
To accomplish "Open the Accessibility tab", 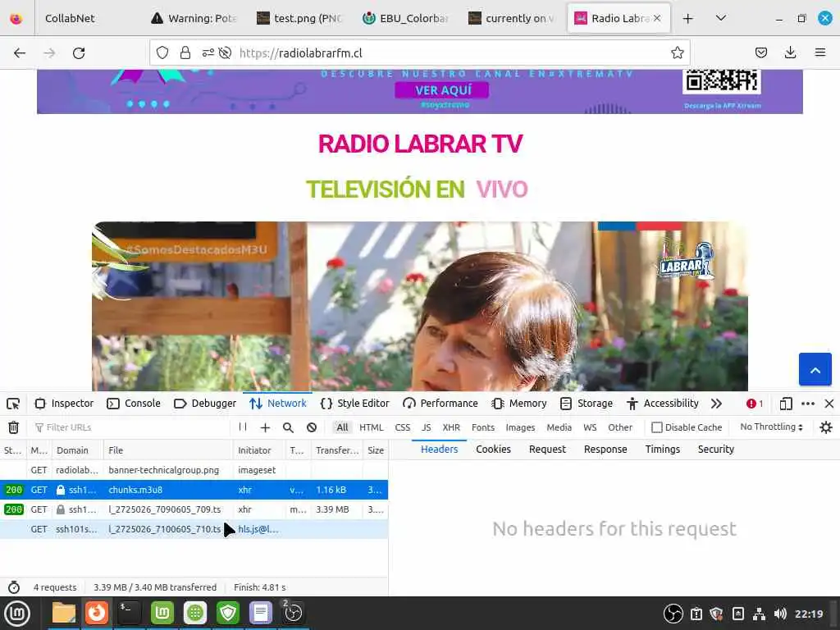I will coord(663,404).
